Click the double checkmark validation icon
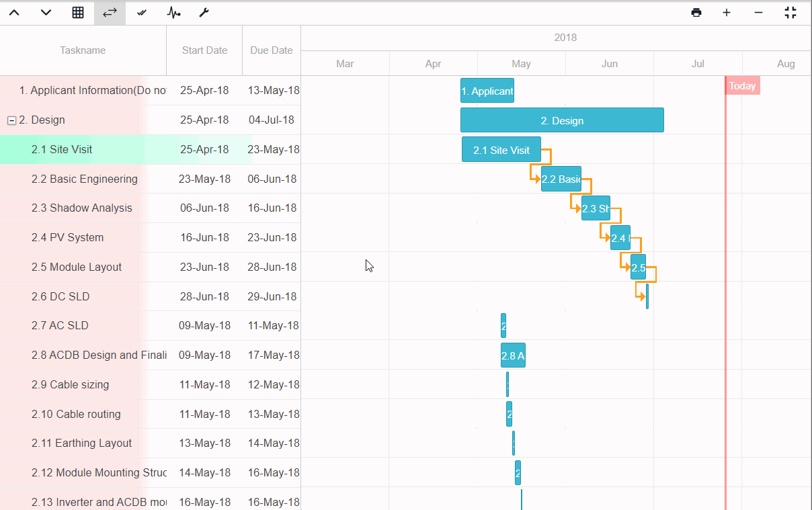Image resolution: width=812 pixels, height=510 pixels. click(x=141, y=12)
